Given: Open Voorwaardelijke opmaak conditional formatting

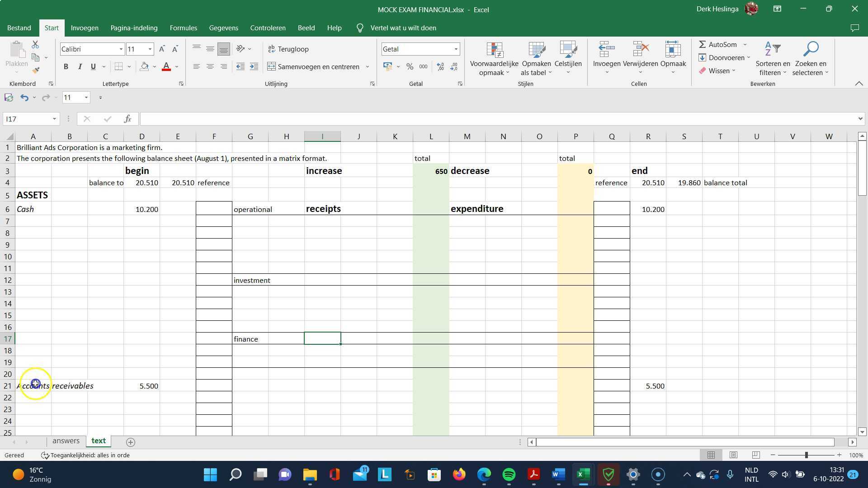Looking at the screenshot, I should click(494, 59).
